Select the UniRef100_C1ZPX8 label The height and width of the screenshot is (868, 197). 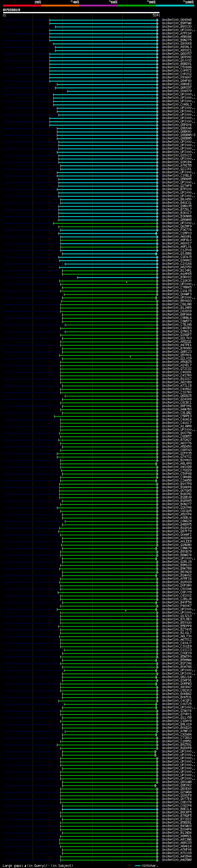177,250
